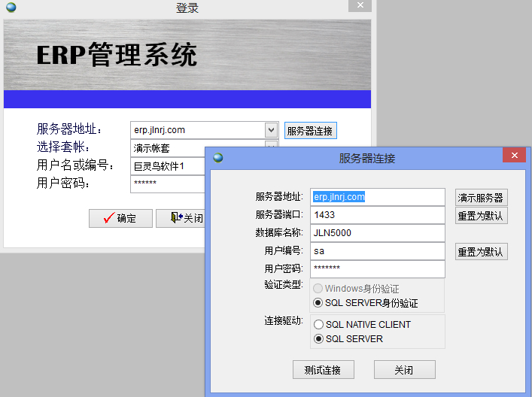Click 重置为默认 beside the 用户编号 field
Viewport: 532px width, 397px height.
481,252
